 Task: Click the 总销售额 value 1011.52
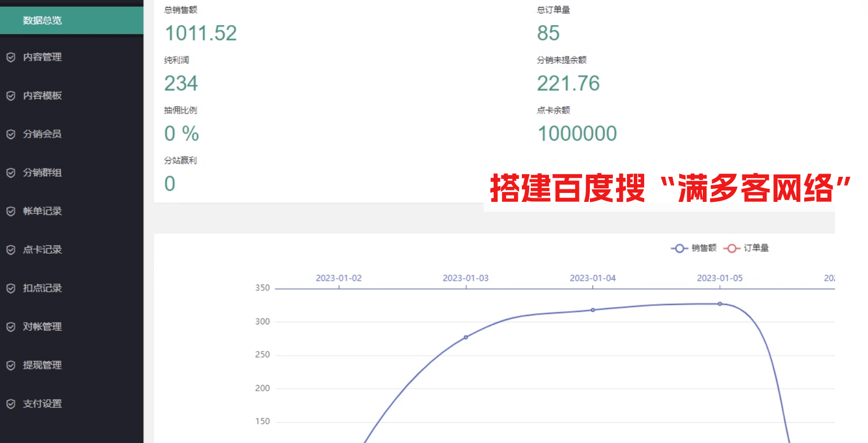pyautogui.click(x=201, y=33)
